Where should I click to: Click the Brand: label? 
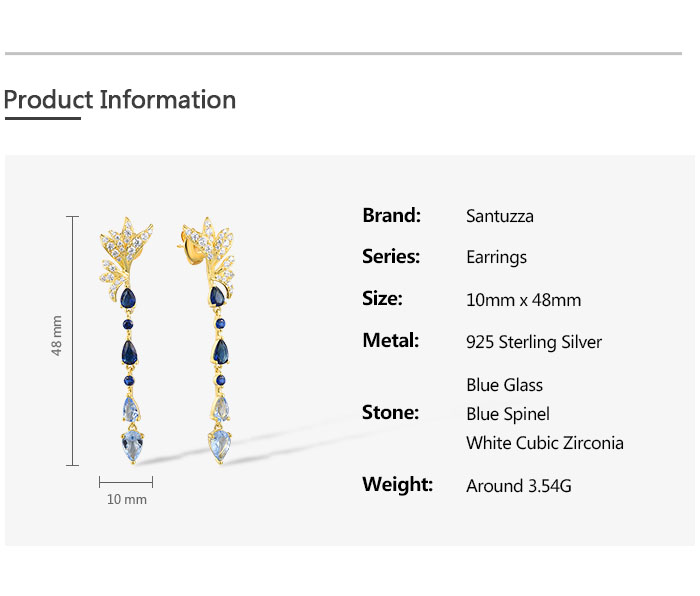[391, 215]
